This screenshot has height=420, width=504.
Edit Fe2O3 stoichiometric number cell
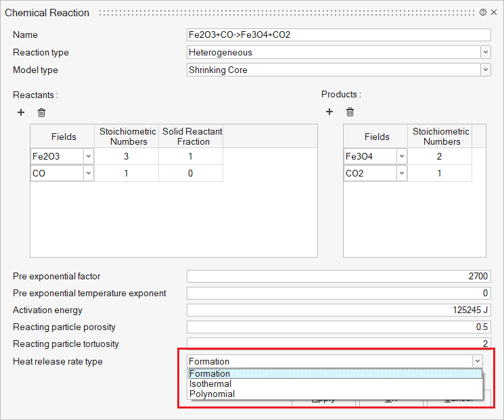(128, 156)
